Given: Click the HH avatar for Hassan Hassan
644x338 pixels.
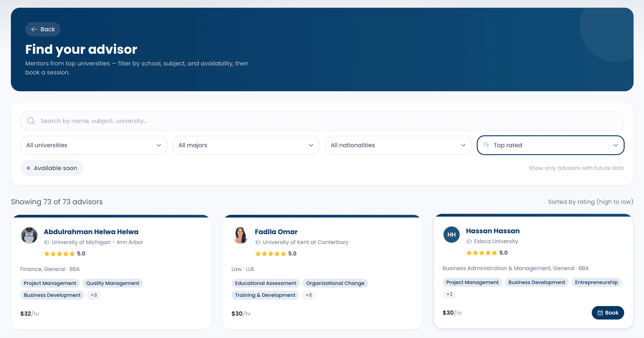Looking at the screenshot, I should click(x=452, y=234).
